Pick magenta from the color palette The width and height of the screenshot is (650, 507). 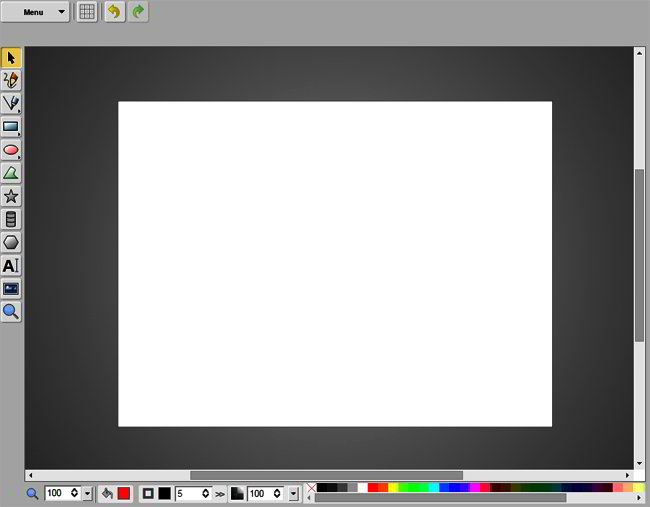tap(475, 488)
